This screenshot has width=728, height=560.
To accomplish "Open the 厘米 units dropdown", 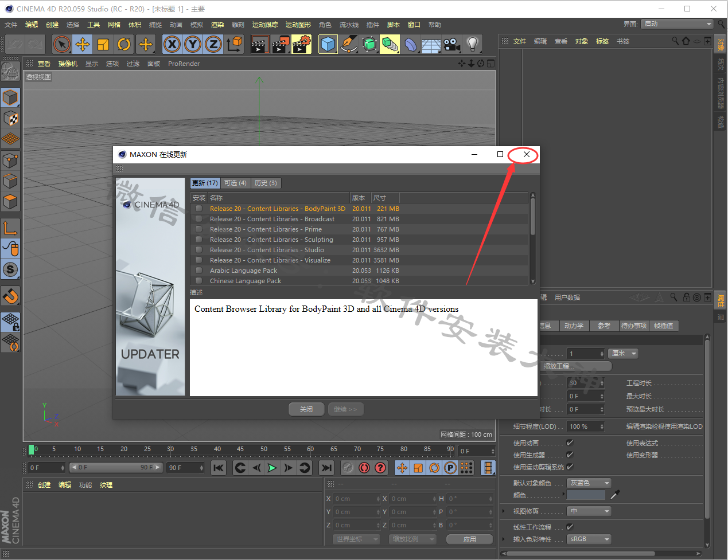I will click(x=623, y=353).
